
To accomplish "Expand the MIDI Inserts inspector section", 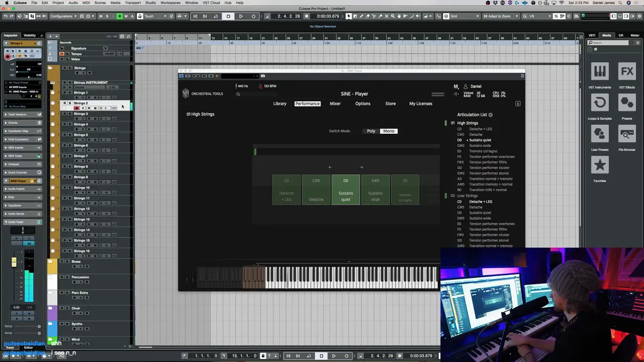I will point(23,147).
